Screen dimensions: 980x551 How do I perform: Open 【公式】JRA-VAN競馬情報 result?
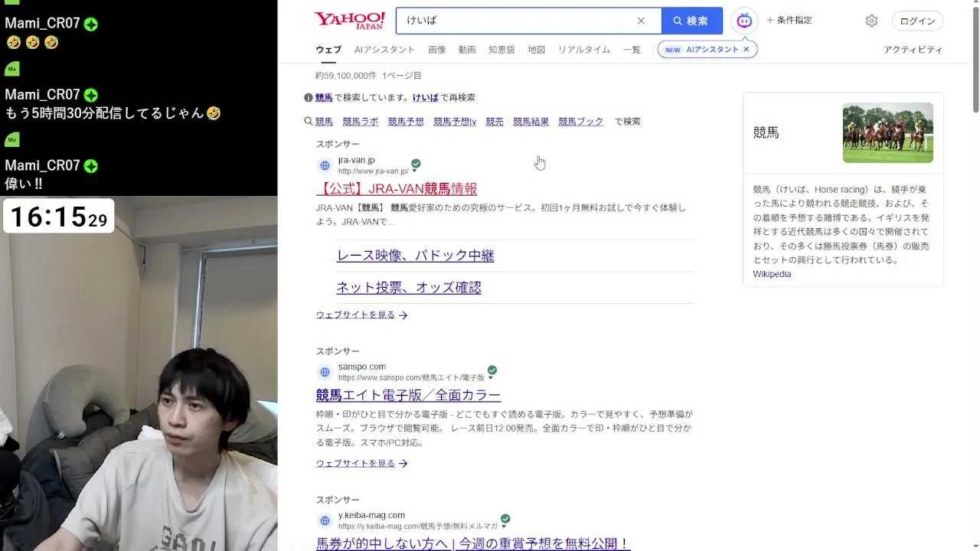[397, 188]
